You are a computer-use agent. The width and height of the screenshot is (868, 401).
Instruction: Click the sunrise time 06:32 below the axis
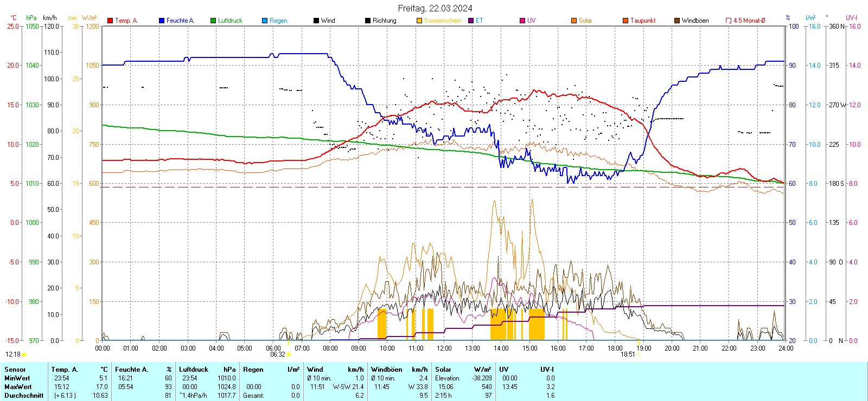(x=277, y=354)
